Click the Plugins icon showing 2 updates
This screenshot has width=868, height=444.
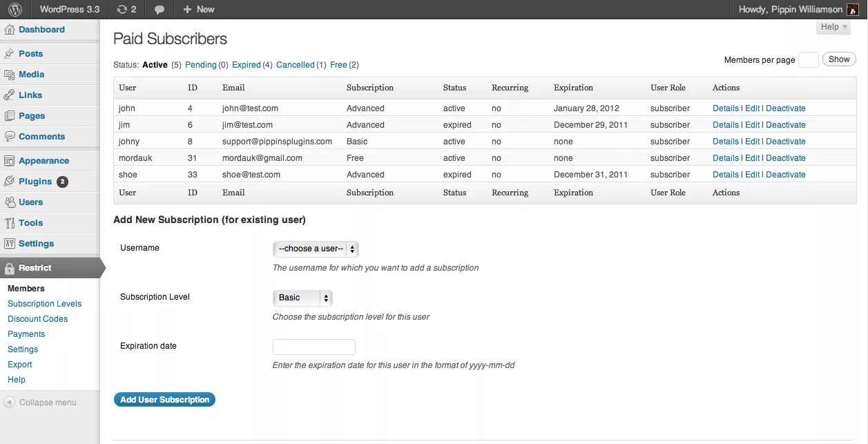point(11,181)
